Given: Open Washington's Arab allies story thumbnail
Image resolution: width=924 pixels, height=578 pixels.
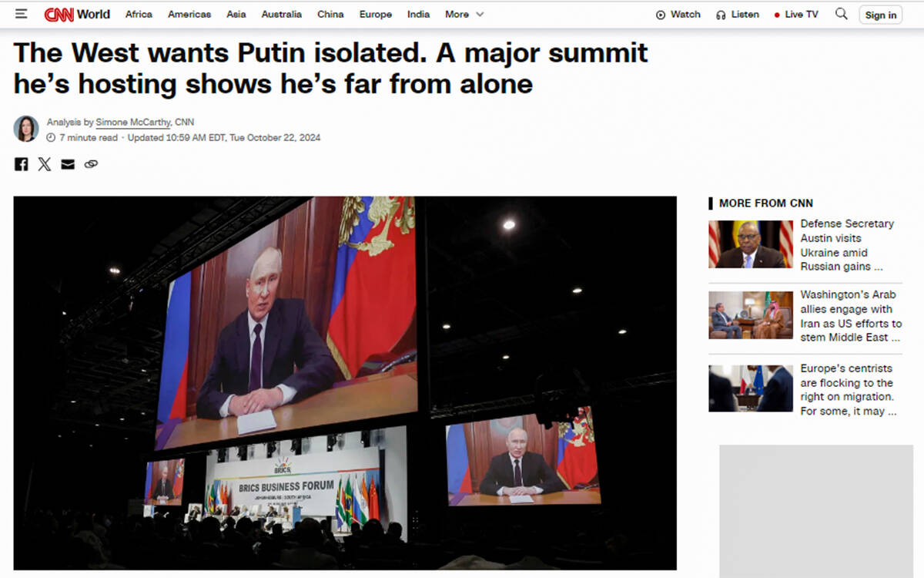Looking at the screenshot, I should tap(751, 315).
